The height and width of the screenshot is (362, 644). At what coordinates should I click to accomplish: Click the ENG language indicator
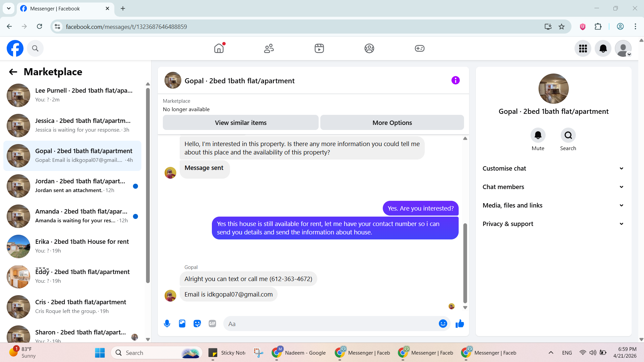point(567,353)
